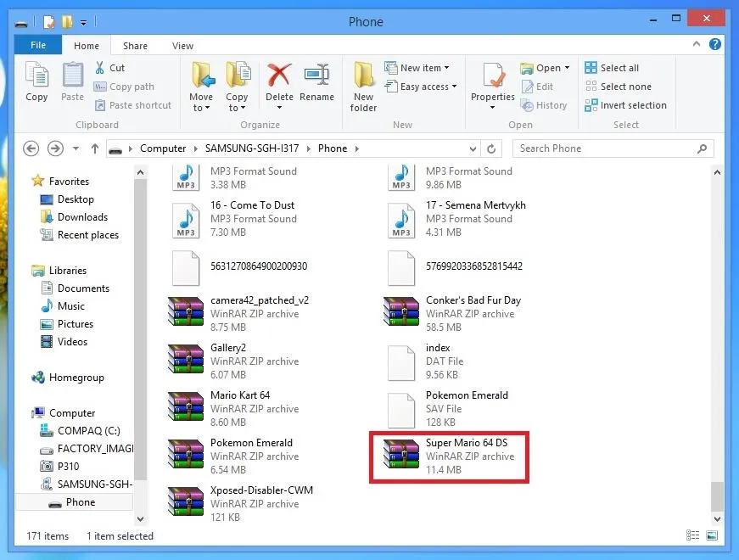Click Open in the ribbon
Image resolution: width=739 pixels, height=560 pixels.
coord(546,68)
